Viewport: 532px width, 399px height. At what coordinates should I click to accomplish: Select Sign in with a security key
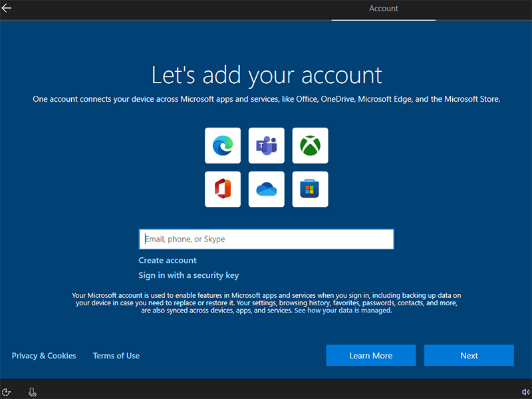coord(188,275)
